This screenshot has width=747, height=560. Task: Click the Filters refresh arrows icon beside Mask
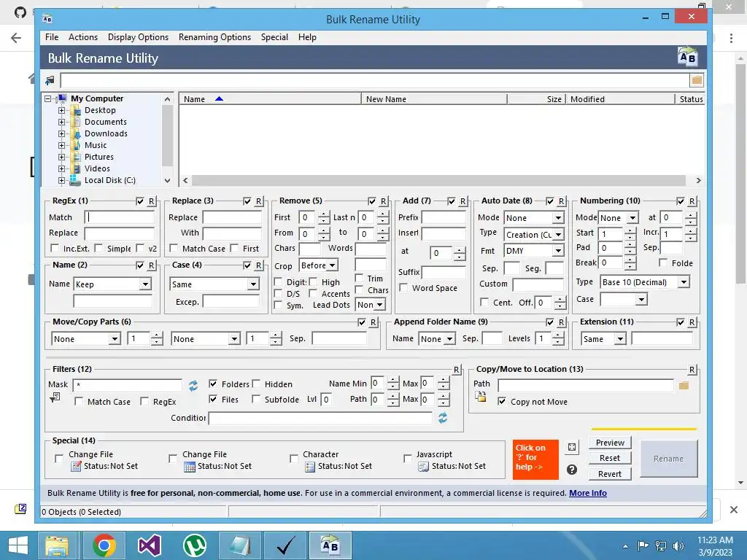pyautogui.click(x=193, y=385)
